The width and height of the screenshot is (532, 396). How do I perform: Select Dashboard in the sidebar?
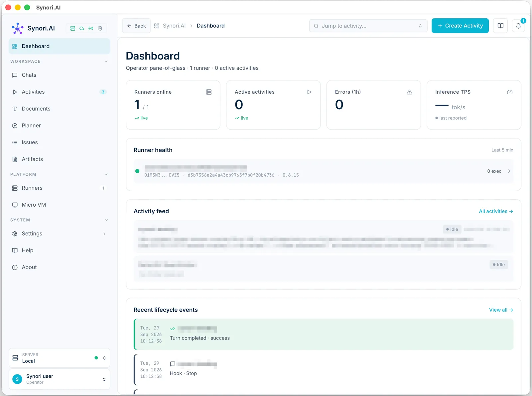60,46
